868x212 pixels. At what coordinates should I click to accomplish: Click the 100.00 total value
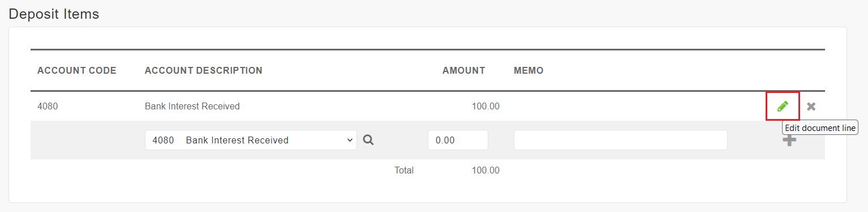click(485, 170)
